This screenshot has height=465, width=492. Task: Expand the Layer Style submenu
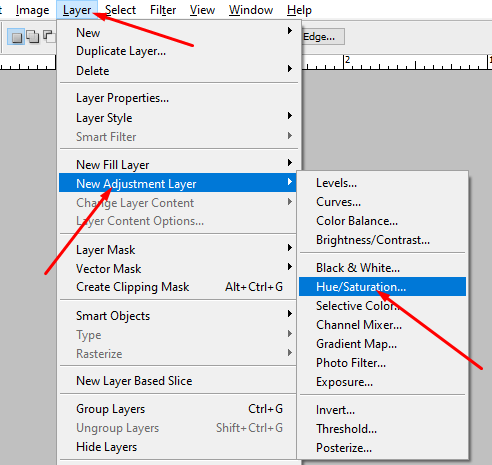(x=178, y=118)
